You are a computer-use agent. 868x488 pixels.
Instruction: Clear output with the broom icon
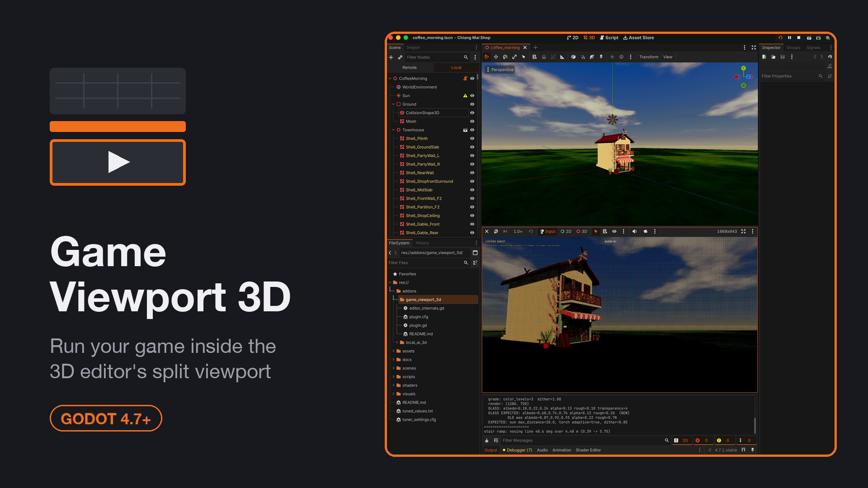(486, 441)
